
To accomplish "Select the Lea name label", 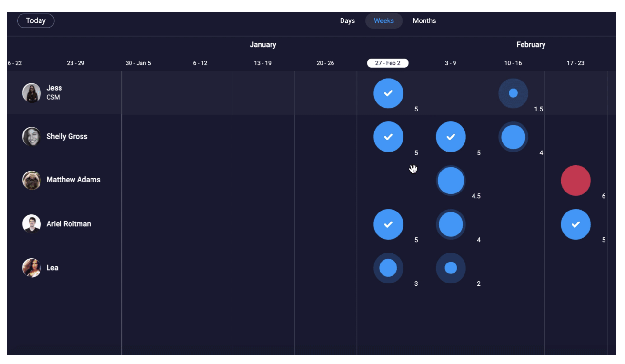I will [x=52, y=268].
